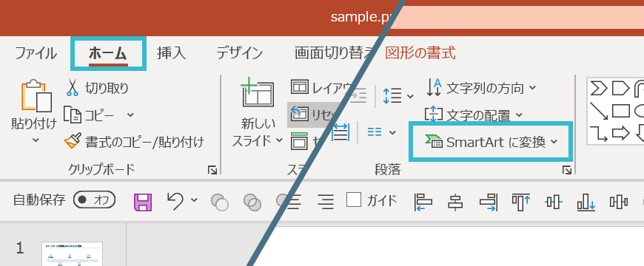Click the justify text icon with horizontal arrow
The height and width of the screenshot is (266, 644).
[x=341, y=132]
